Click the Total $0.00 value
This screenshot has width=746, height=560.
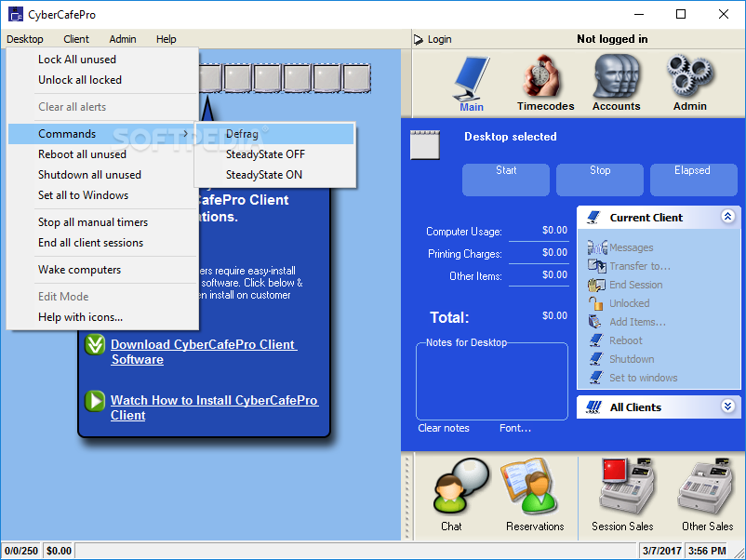pos(554,316)
